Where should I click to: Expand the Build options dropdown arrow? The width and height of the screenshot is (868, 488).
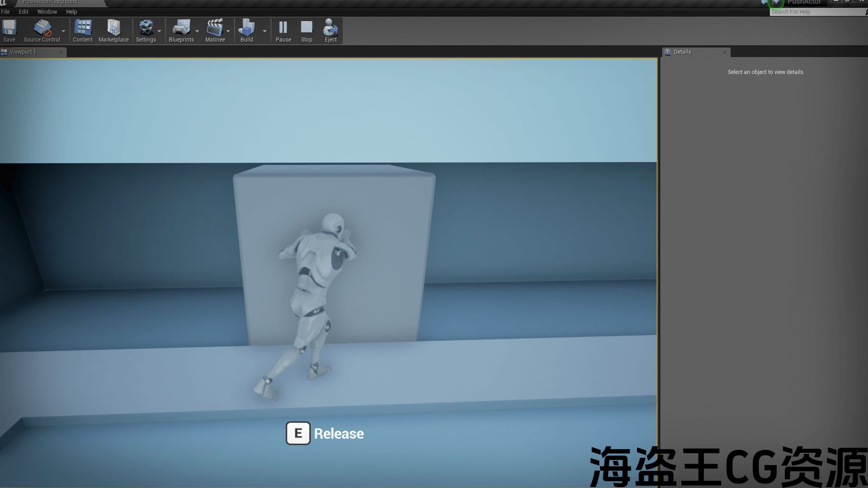pyautogui.click(x=264, y=31)
